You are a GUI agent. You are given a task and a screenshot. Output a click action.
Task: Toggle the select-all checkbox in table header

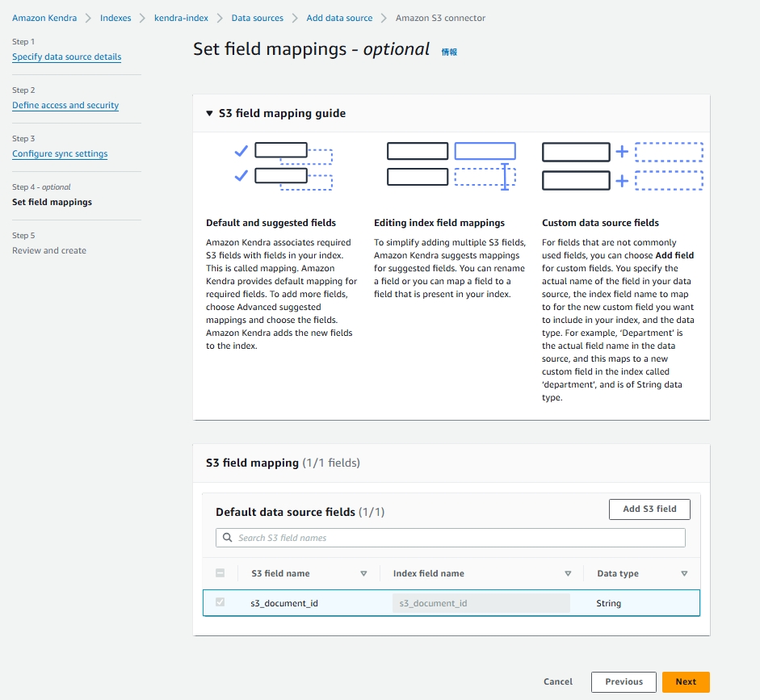click(x=220, y=574)
